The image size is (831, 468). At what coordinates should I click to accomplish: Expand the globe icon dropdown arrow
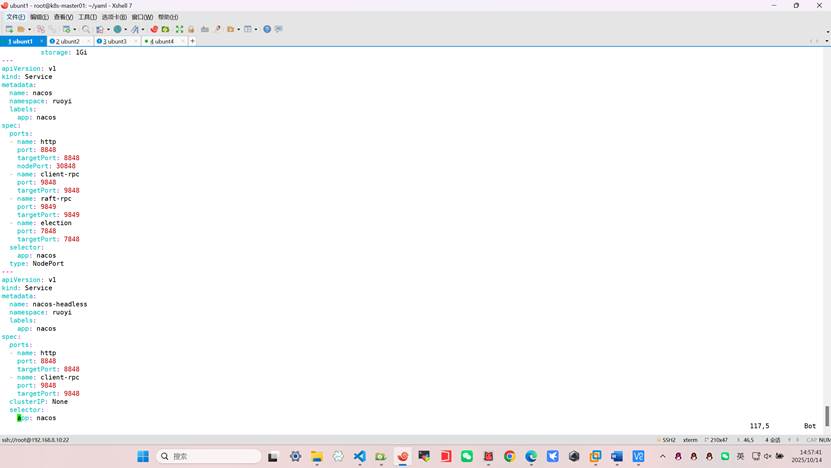pyautogui.click(x=126, y=30)
